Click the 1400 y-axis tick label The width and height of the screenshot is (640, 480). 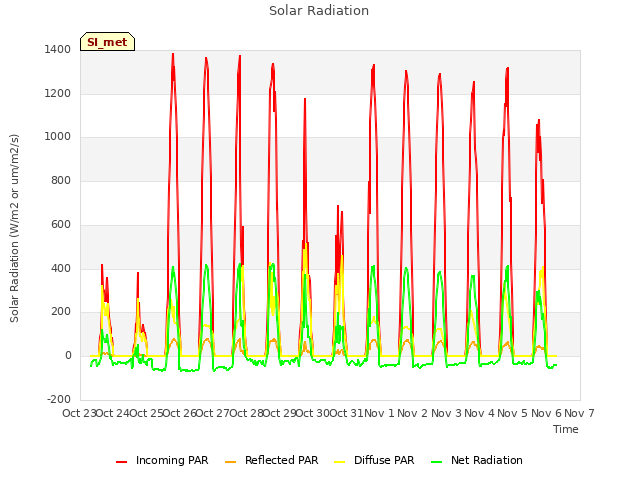[58, 50]
